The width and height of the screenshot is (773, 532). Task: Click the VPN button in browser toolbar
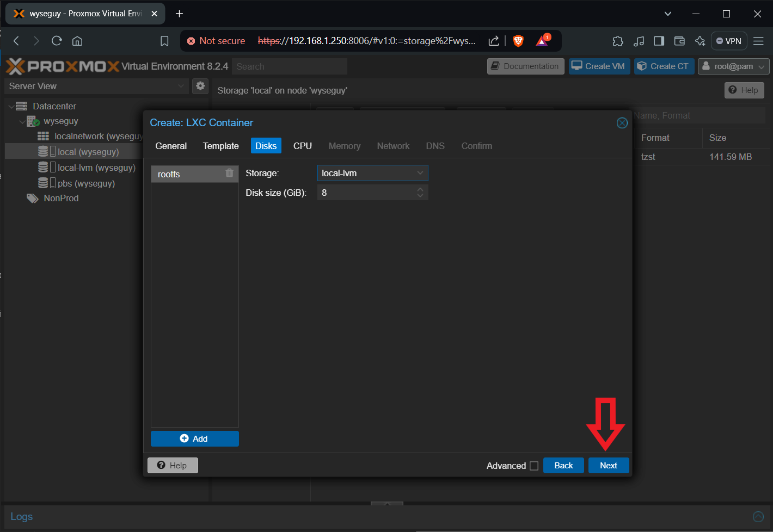[729, 41]
